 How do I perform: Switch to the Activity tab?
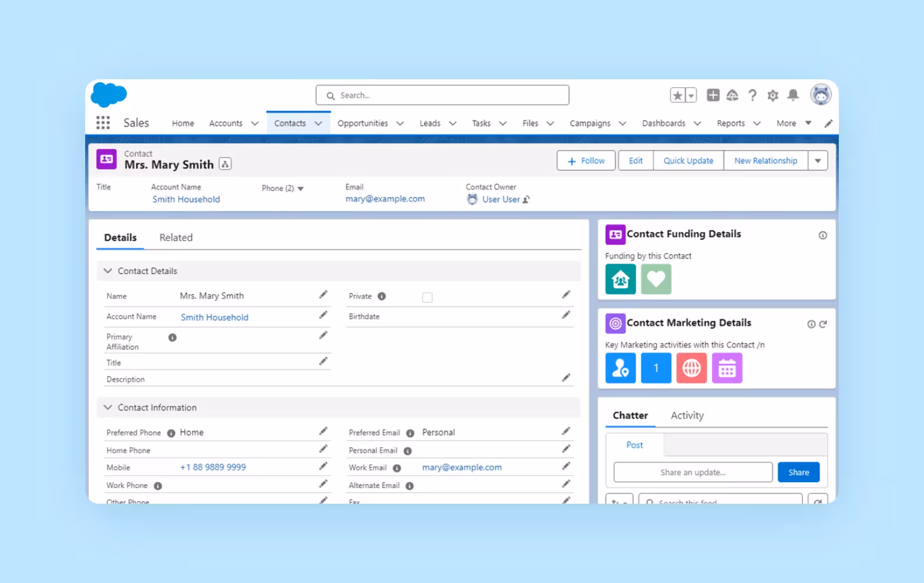[687, 416]
